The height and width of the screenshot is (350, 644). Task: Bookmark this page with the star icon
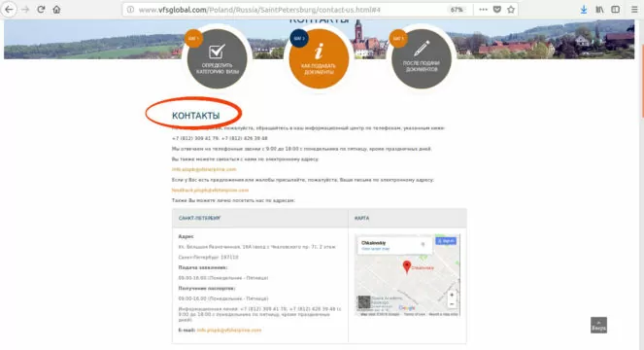(511, 10)
